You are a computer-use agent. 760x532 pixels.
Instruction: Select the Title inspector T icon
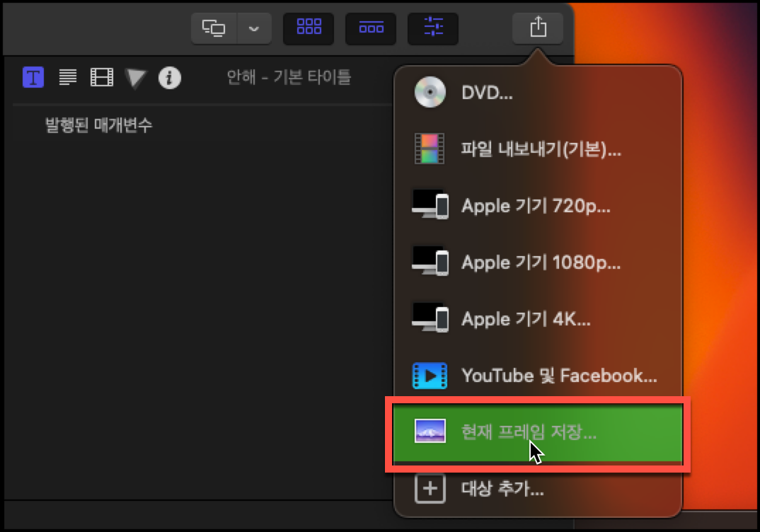33,78
